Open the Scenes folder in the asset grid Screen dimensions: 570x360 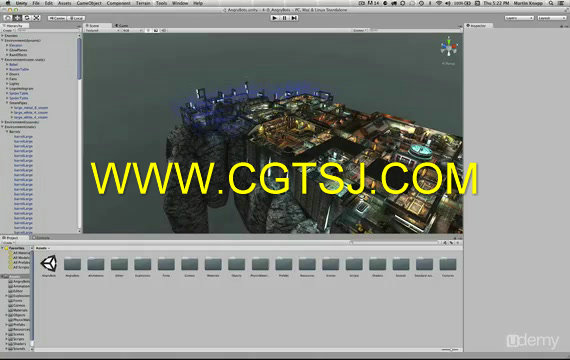click(x=330, y=266)
